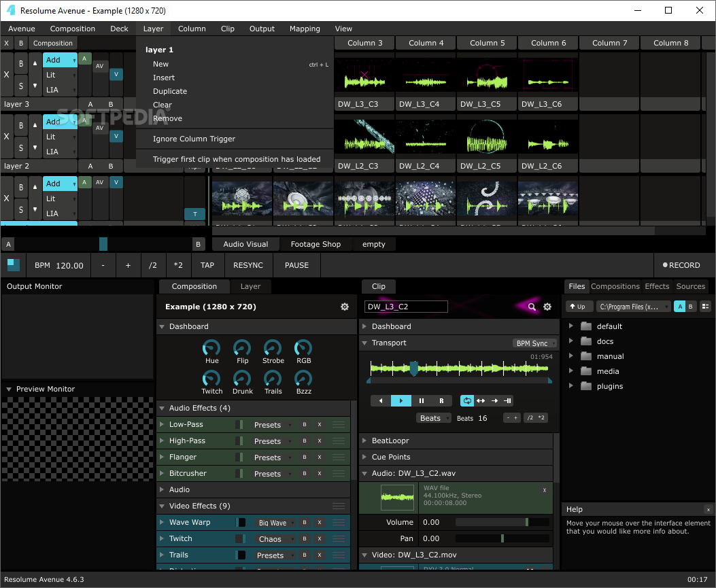Expand the media folder

(x=570, y=370)
